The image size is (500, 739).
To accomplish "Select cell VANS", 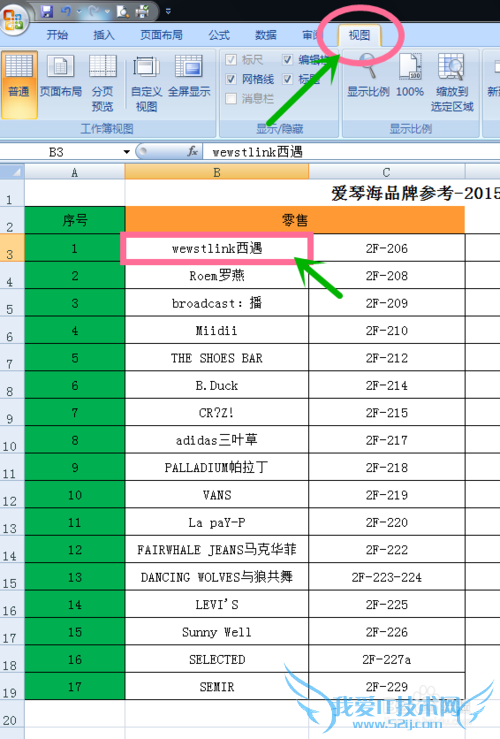I will (x=217, y=495).
